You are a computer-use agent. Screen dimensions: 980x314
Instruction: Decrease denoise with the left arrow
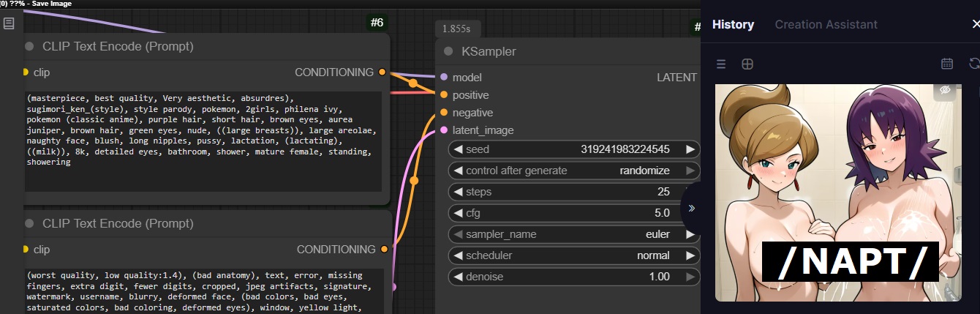(459, 277)
